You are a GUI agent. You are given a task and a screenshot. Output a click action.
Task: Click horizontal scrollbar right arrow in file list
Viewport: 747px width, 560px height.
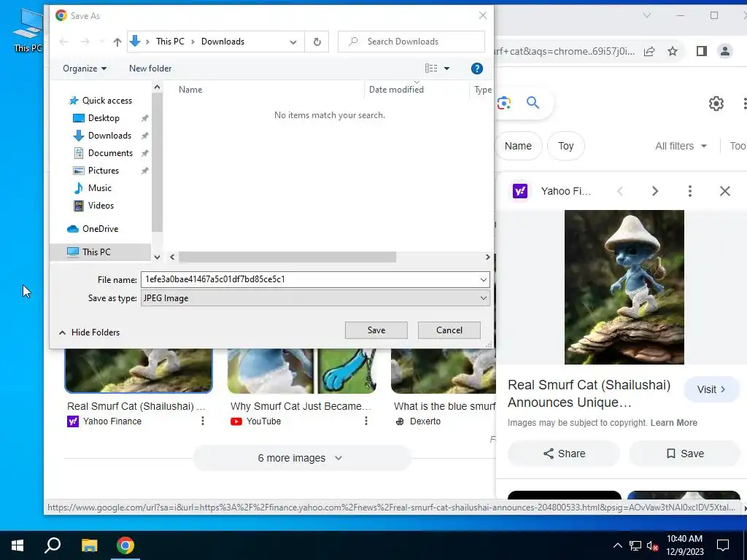(x=487, y=257)
